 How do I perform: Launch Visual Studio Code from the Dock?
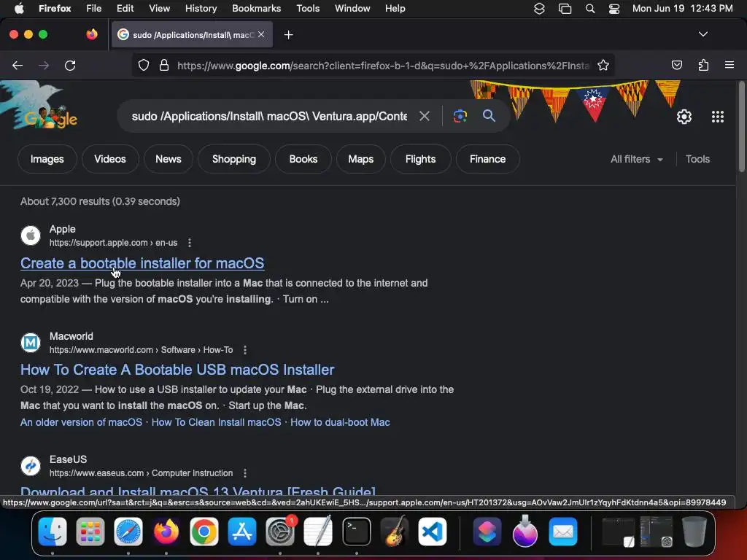(x=432, y=531)
